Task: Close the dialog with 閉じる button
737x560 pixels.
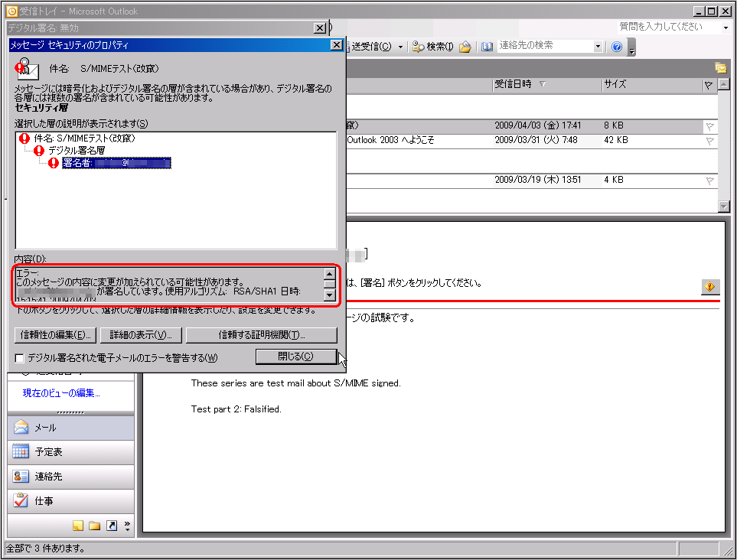Action: [296, 357]
